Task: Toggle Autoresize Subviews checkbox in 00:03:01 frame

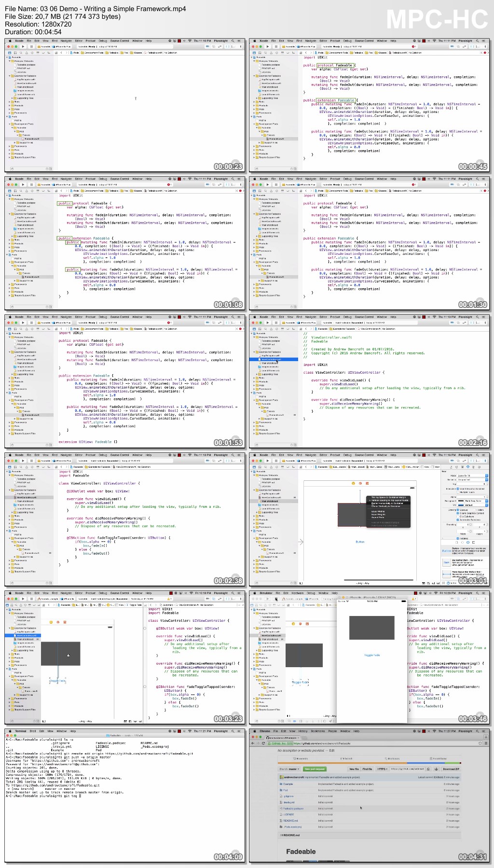Action: tap(458, 519)
